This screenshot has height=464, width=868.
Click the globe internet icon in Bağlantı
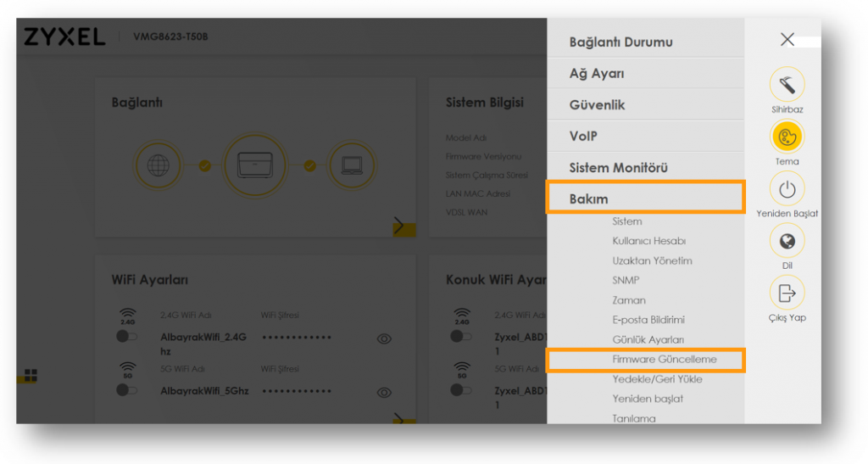pos(159,165)
